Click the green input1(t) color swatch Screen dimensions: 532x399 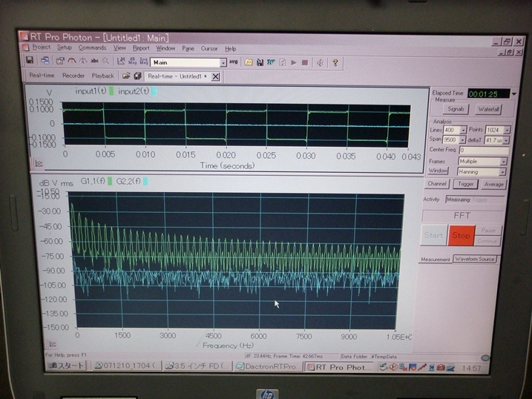111,91
